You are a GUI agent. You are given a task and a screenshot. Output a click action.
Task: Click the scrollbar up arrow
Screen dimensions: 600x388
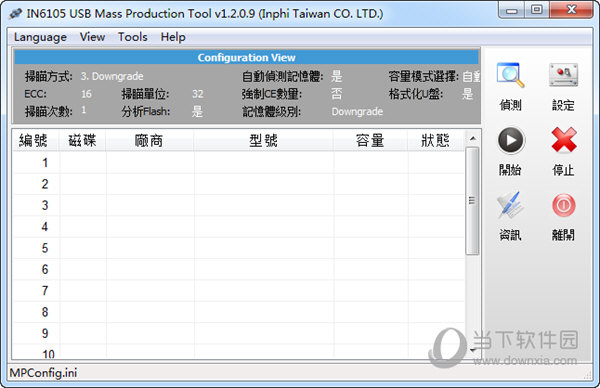(x=473, y=139)
